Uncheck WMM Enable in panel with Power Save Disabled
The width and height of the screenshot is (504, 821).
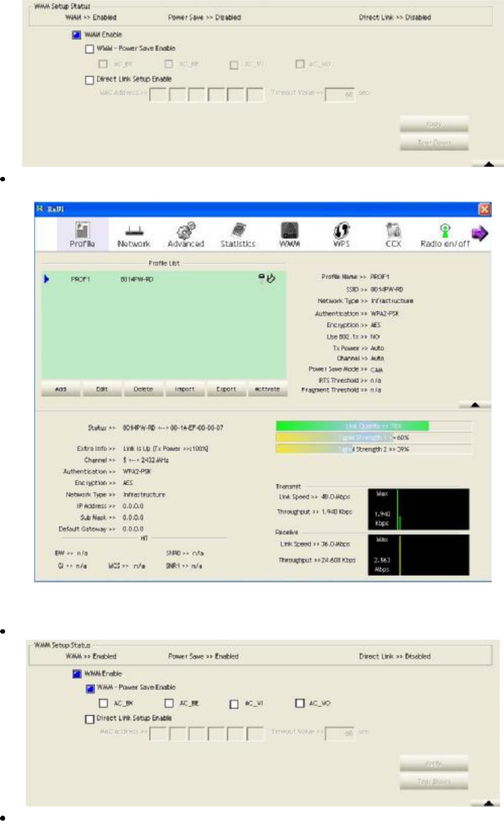pyautogui.click(x=77, y=35)
